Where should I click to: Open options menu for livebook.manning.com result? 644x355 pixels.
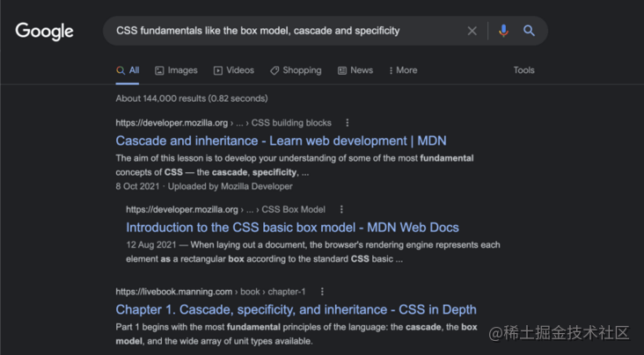[x=322, y=292]
